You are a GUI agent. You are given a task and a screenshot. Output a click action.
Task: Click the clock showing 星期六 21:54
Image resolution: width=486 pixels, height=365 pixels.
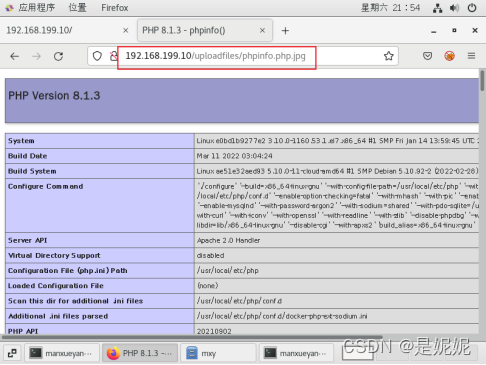pos(390,8)
